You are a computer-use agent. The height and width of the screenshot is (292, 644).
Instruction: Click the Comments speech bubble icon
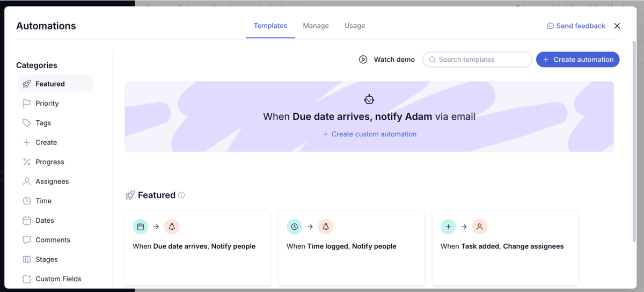pos(27,240)
